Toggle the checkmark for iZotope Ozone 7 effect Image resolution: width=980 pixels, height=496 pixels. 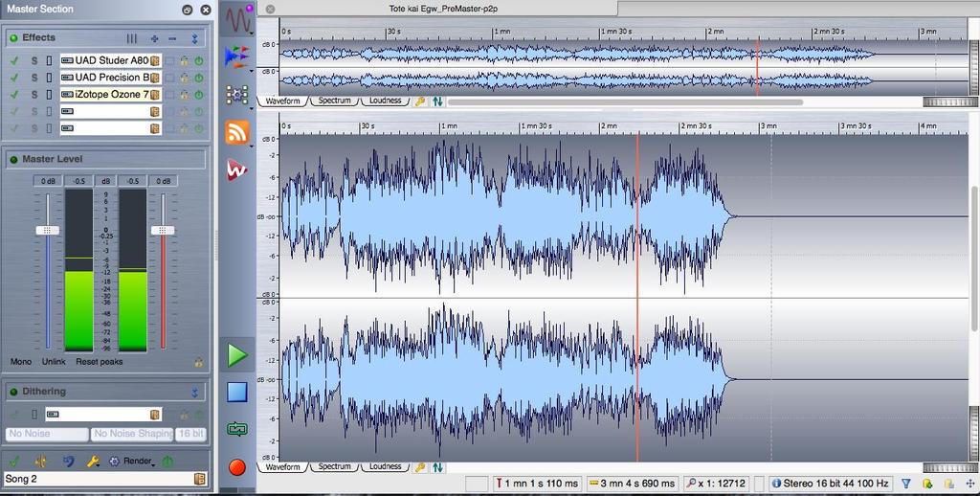coord(14,95)
